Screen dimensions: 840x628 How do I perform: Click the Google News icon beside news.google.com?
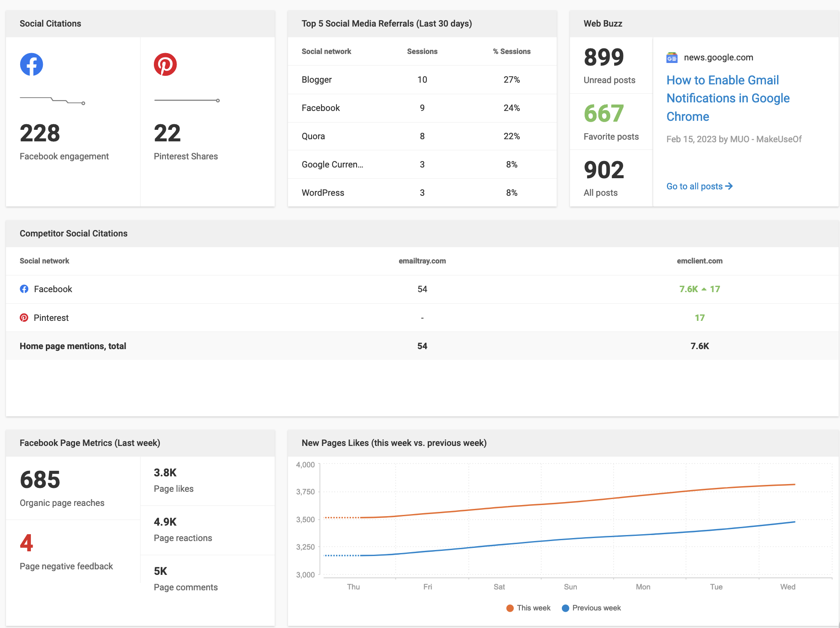point(672,57)
